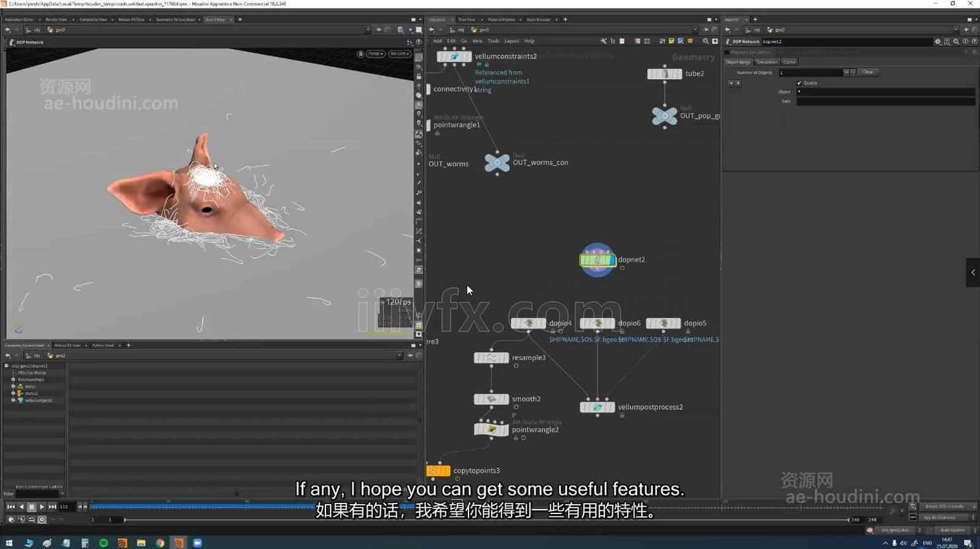Toggle real-time playback button
The width and height of the screenshot is (980, 549).
42,520
